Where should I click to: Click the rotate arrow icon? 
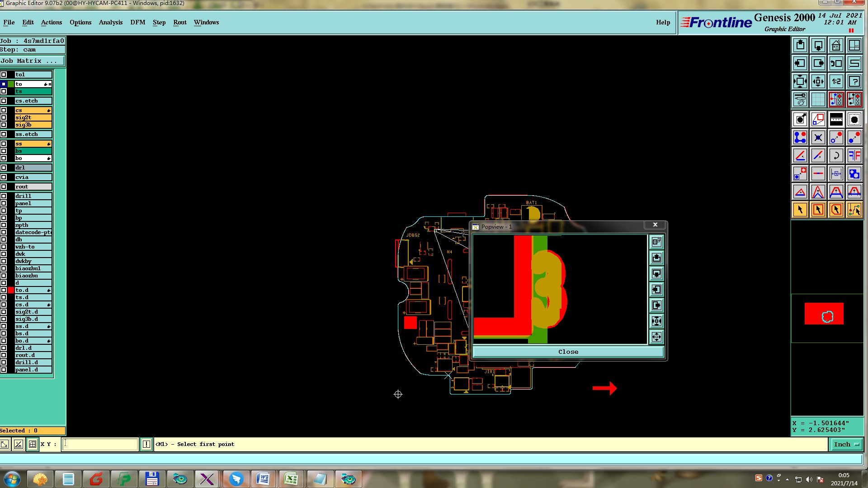(836, 155)
